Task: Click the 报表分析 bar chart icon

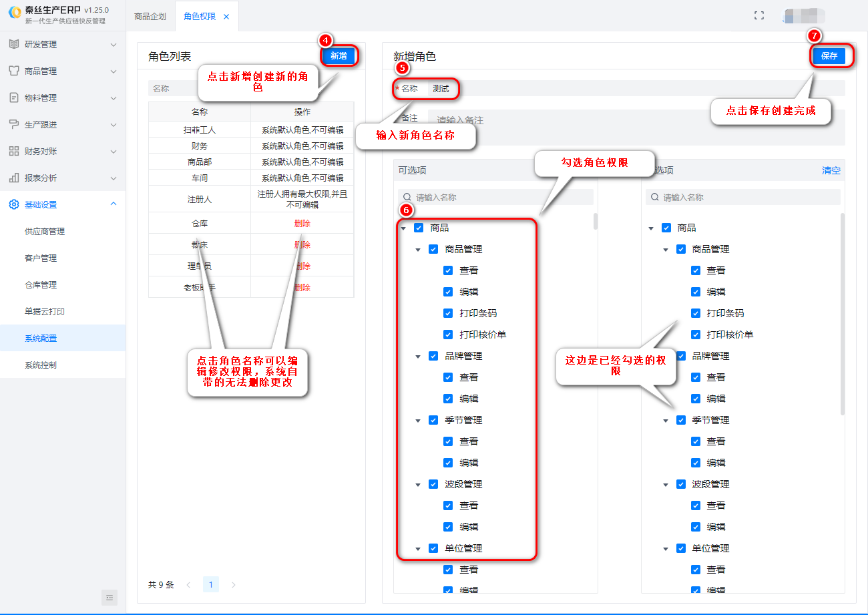Action: 14,178
